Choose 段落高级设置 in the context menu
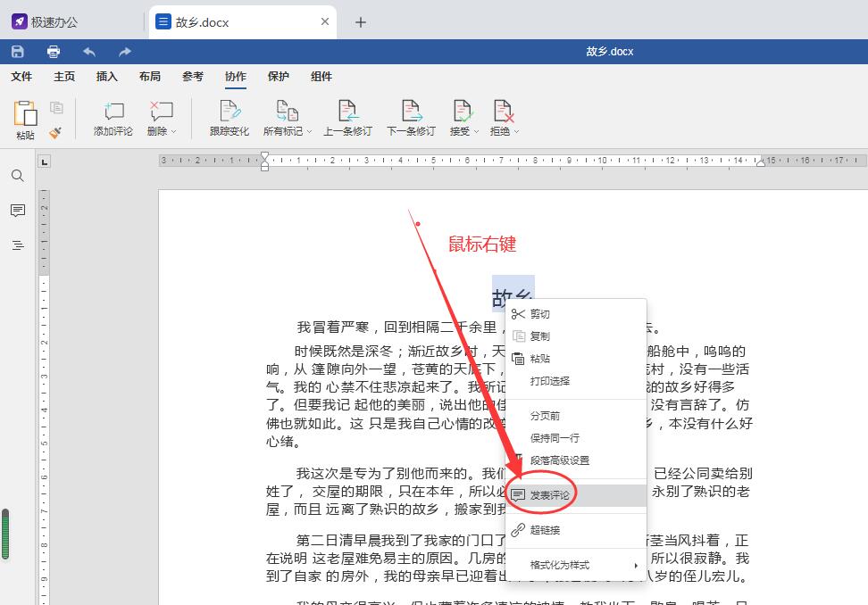The image size is (868, 605). (x=576, y=460)
